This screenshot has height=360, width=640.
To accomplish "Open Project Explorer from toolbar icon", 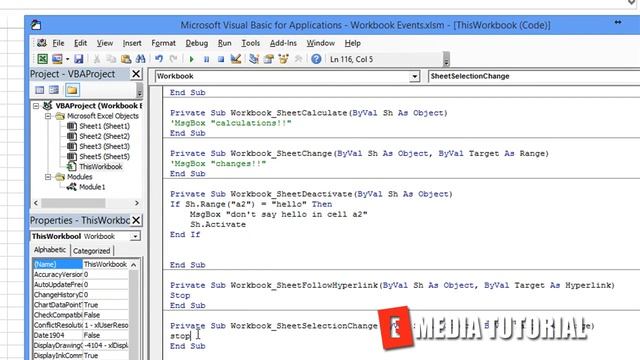I will point(254,59).
